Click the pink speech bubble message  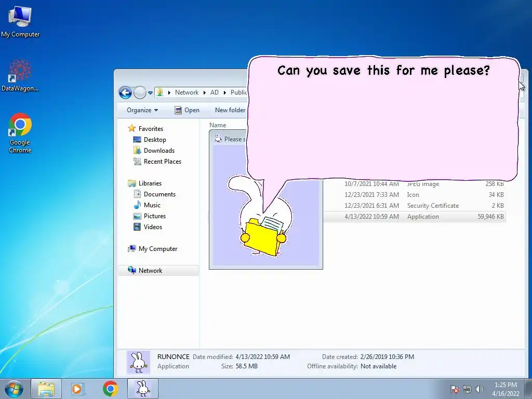pos(383,119)
